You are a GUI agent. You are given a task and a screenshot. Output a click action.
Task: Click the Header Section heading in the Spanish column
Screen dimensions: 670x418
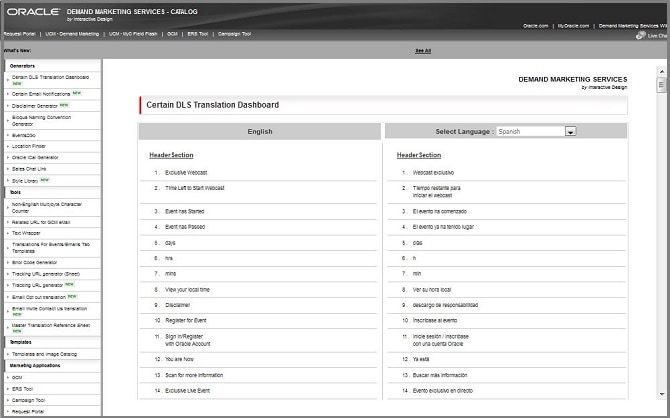(419, 155)
